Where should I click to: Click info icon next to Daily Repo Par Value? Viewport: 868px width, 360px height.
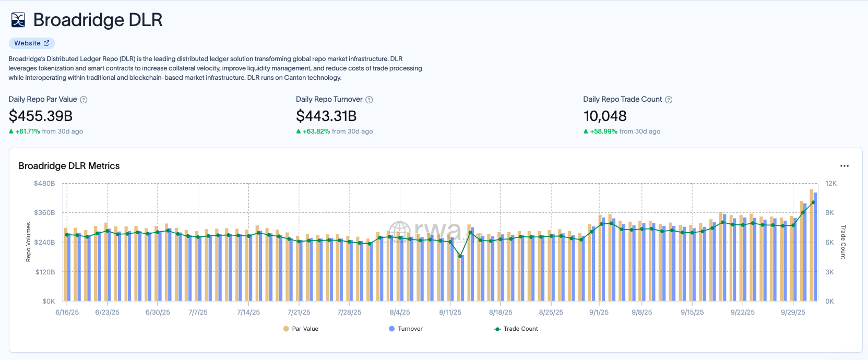pyautogui.click(x=84, y=100)
